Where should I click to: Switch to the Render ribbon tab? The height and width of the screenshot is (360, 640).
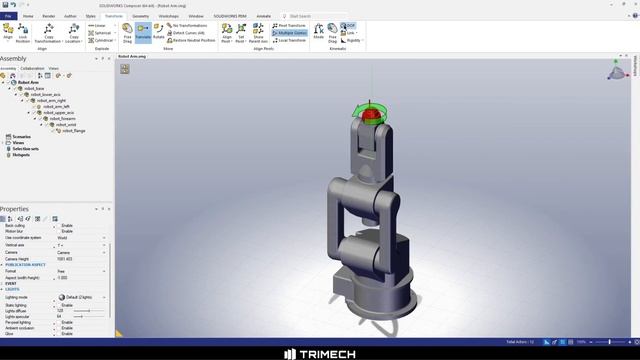(x=49, y=16)
